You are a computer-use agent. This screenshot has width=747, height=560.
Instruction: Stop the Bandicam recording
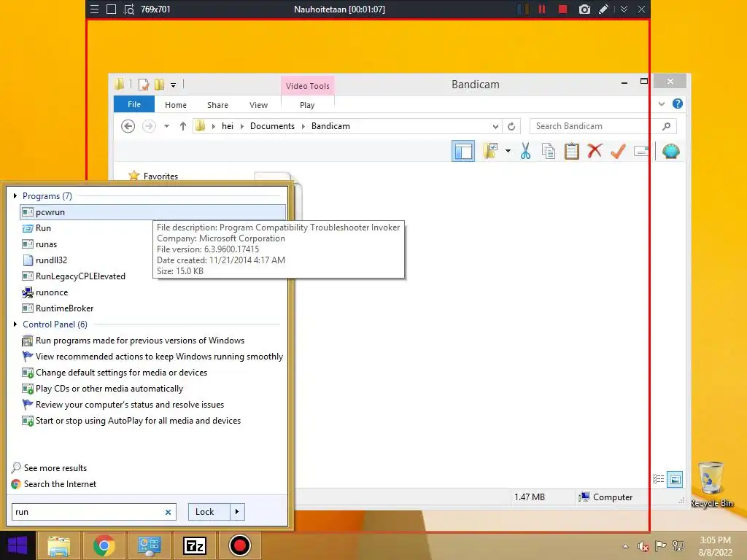click(562, 9)
